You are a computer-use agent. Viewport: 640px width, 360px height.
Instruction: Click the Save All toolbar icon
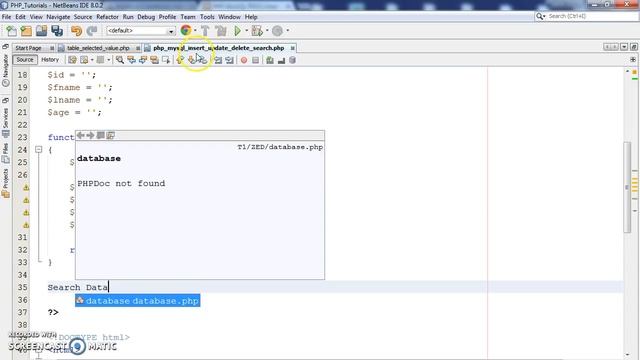[x=57, y=31]
